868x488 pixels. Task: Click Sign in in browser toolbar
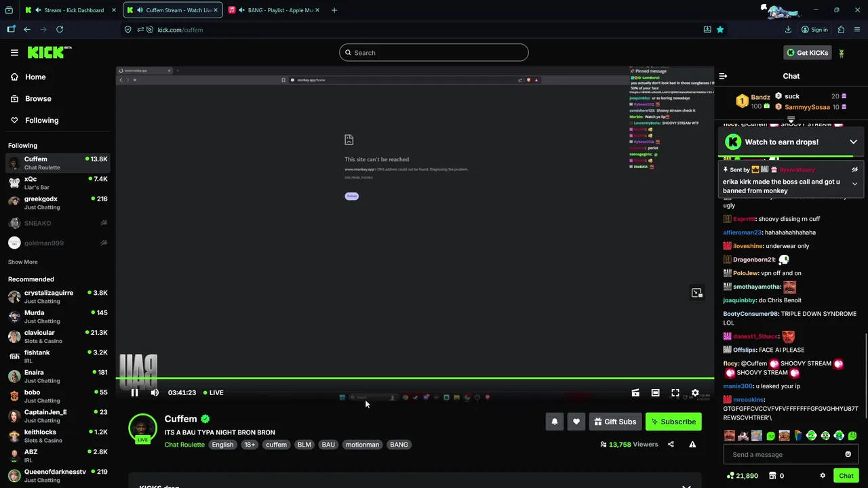click(x=814, y=29)
